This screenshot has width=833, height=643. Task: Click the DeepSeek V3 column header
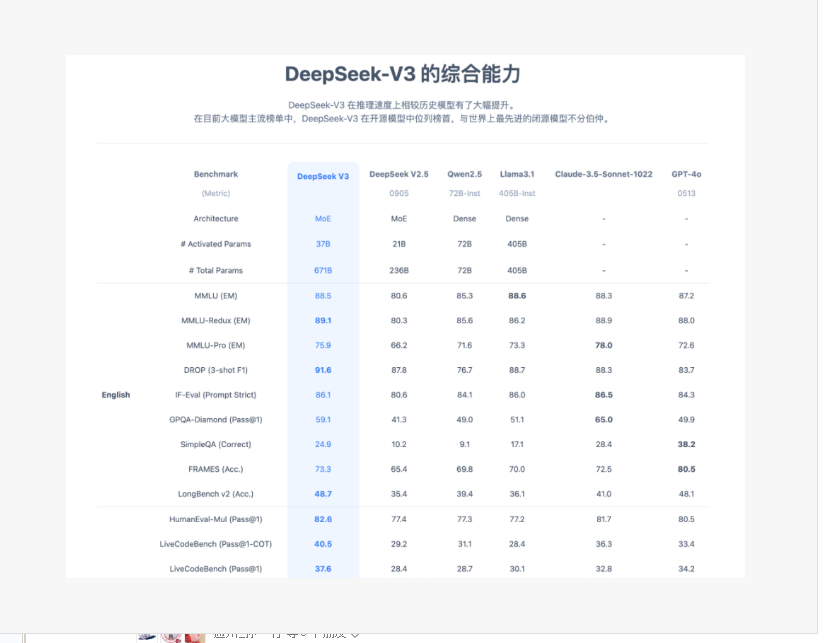[323, 176]
